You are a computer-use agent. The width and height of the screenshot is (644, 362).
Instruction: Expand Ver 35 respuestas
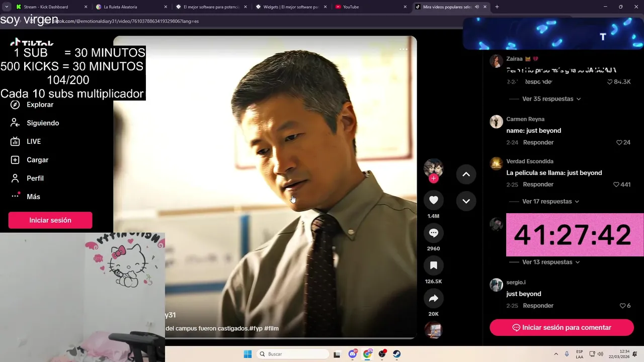click(x=551, y=99)
